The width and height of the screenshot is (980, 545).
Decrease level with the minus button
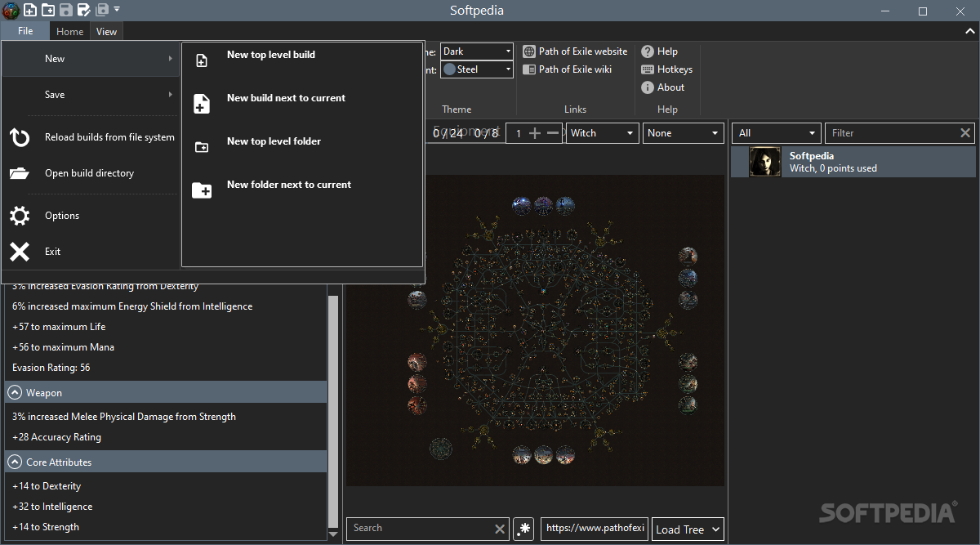pyautogui.click(x=553, y=133)
